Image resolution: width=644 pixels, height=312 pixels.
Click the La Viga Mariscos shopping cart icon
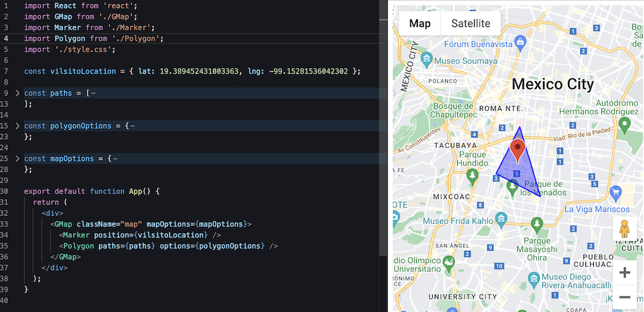615,192
